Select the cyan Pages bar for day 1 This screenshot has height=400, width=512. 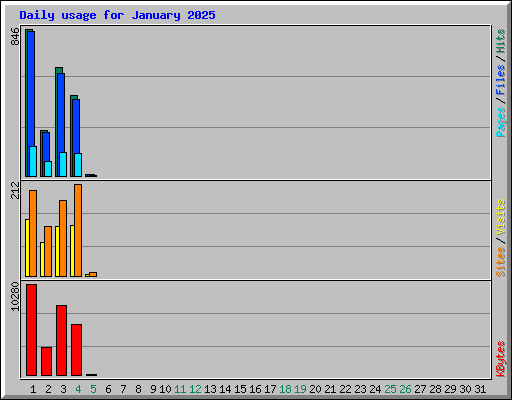pyautogui.click(x=33, y=161)
